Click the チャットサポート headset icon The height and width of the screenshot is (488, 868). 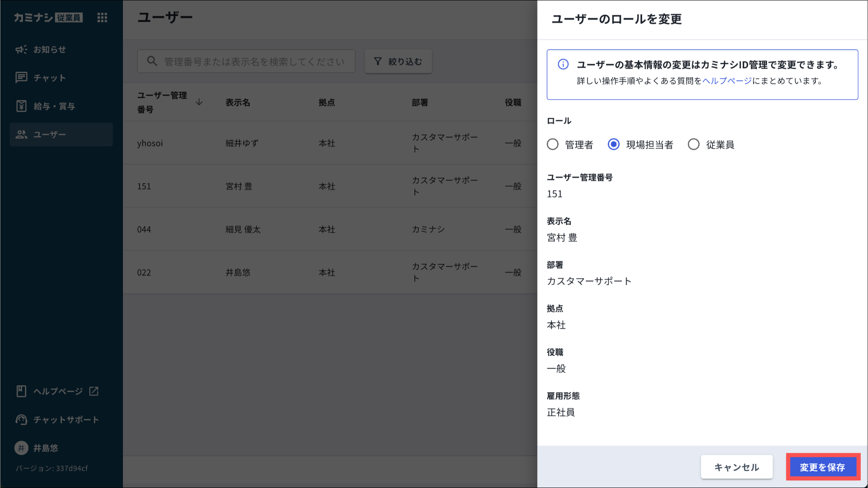pyautogui.click(x=21, y=420)
